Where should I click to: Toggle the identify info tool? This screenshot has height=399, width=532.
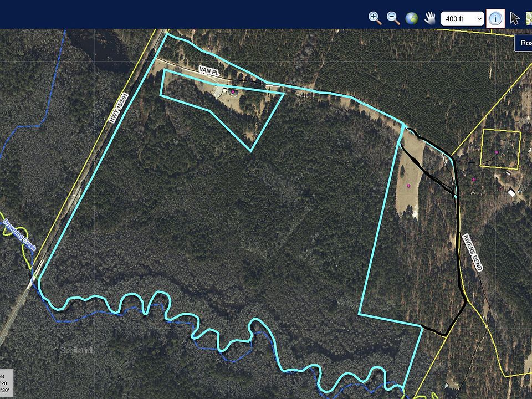(495, 18)
